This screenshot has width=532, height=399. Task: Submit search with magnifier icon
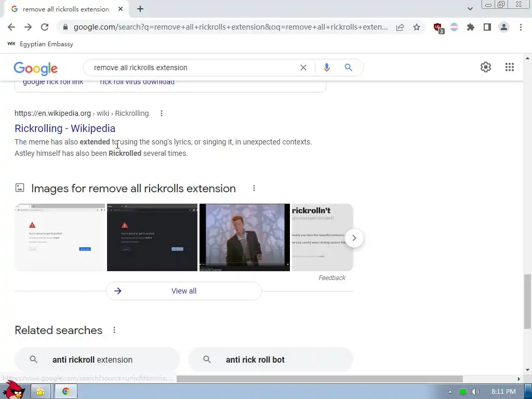[348, 68]
